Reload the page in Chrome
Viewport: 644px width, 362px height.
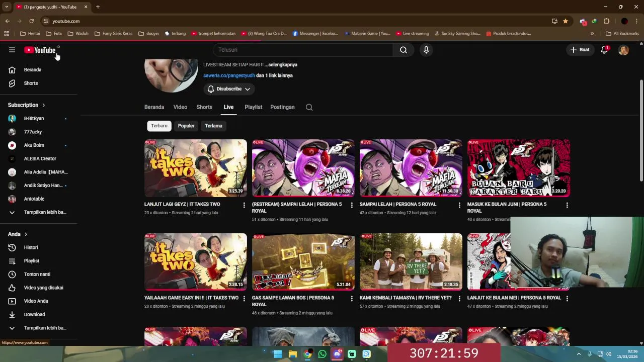[x=31, y=21]
